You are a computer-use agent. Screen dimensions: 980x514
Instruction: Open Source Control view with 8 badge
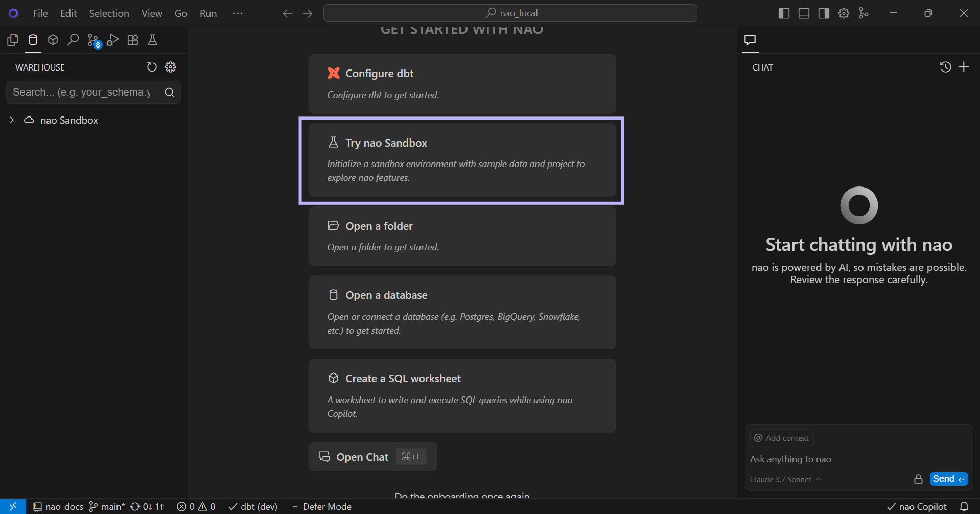94,41
